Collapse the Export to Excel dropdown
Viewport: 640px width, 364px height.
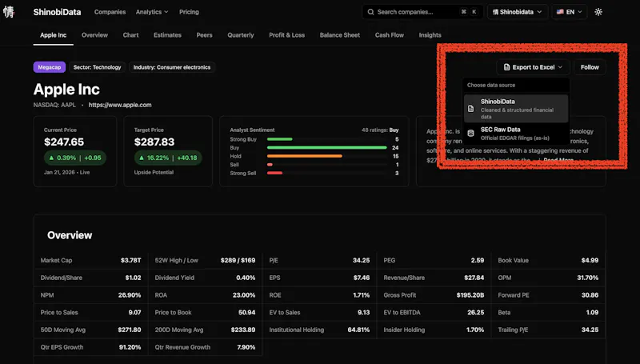coord(533,67)
